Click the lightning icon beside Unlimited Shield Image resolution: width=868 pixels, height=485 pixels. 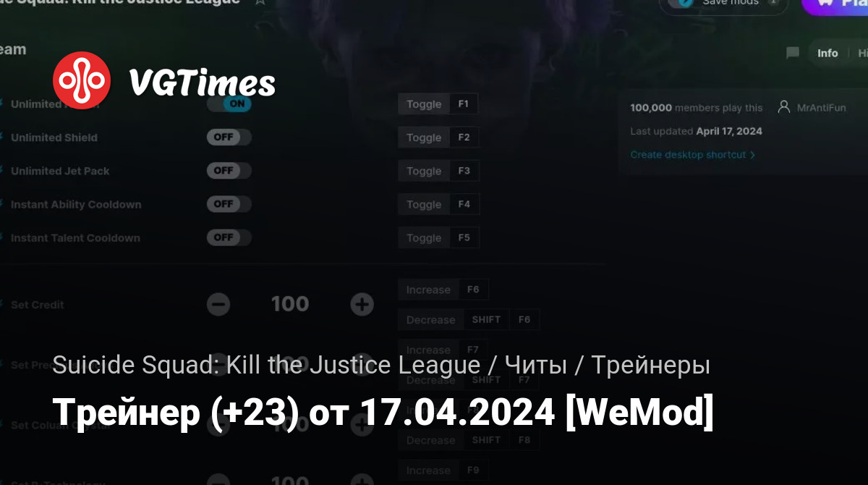click(x=2, y=138)
